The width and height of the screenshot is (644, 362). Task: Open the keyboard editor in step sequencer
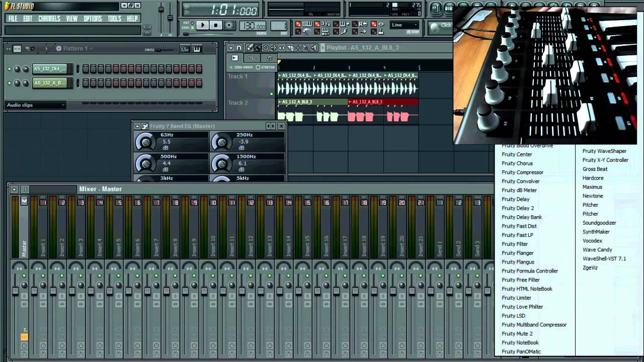coord(197,49)
